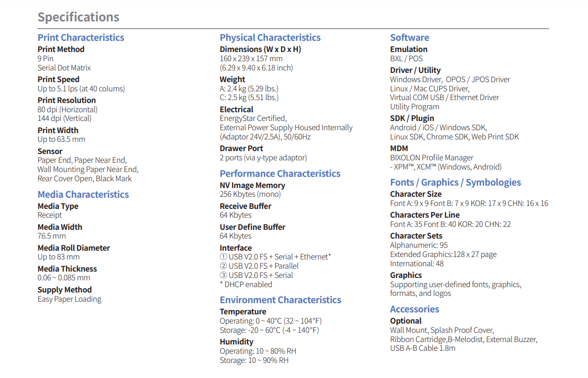Screen dimensions: 588x378
Task: Click the Print Characteristics section heading
Action: (x=81, y=37)
